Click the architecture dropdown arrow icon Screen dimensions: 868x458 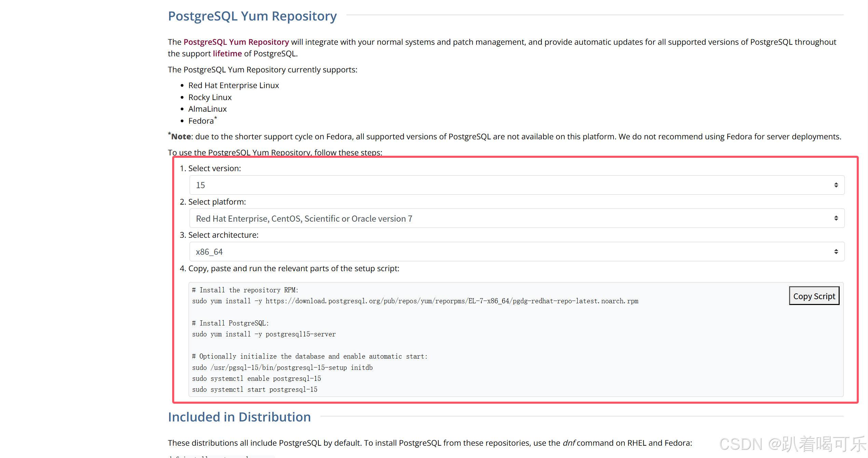(x=836, y=252)
